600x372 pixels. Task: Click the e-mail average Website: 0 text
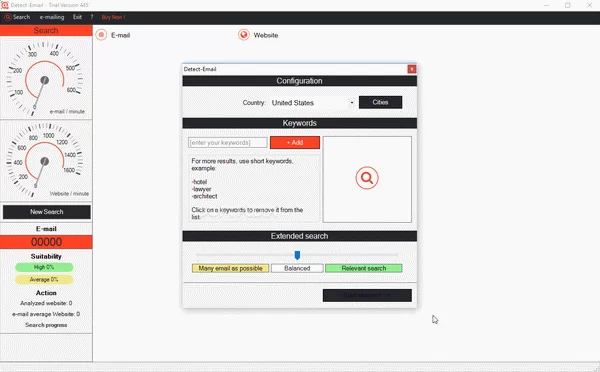tap(46, 314)
